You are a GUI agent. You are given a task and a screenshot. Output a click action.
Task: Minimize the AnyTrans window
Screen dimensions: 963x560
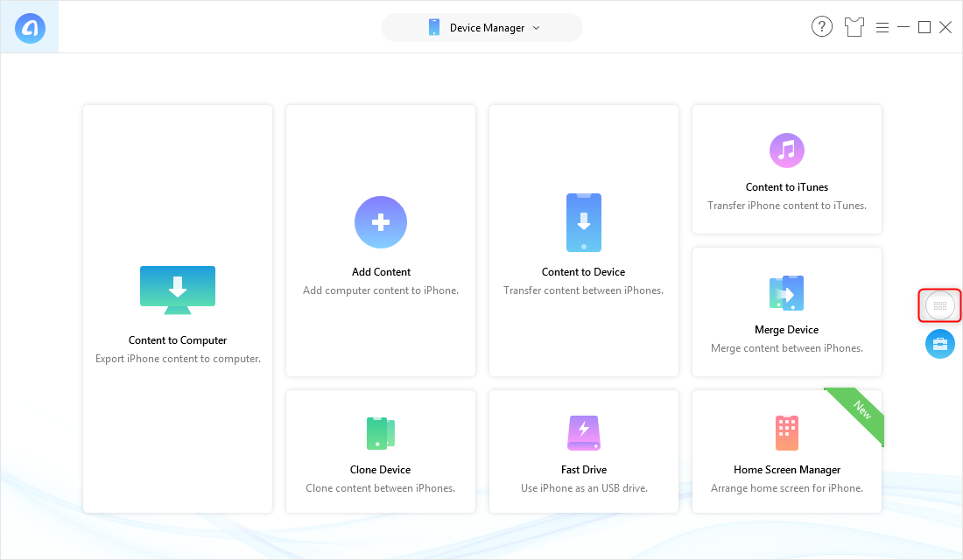pyautogui.click(x=903, y=27)
